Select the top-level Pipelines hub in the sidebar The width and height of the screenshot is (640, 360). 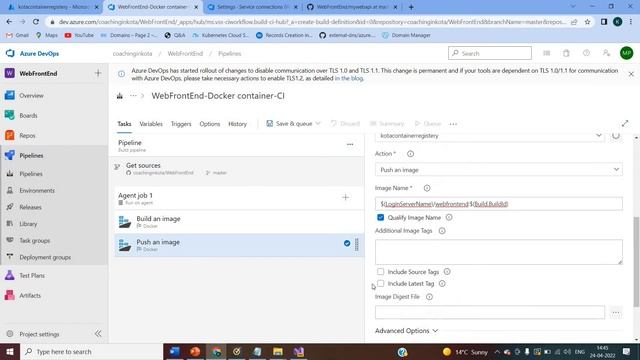[x=31, y=156]
